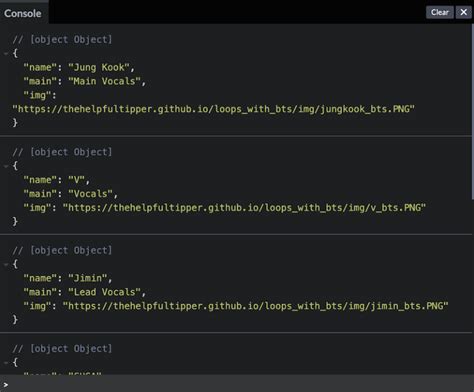Click the [object Object] comment above V
Screen dimensions: 474x392
click(x=62, y=152)
